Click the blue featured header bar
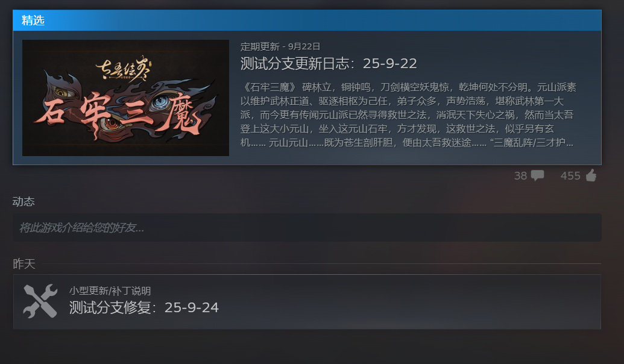624x364 pixels. (307, 20)
